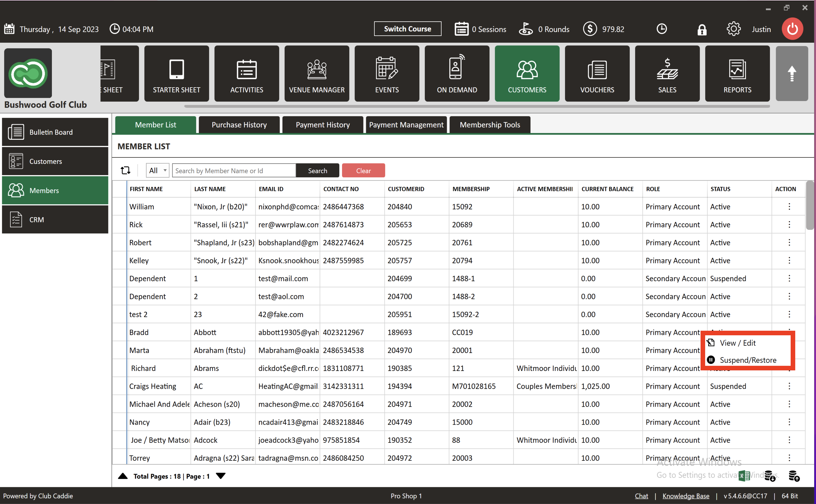Open the Vouchers module

pyautogui.click(x=597, y=74)
